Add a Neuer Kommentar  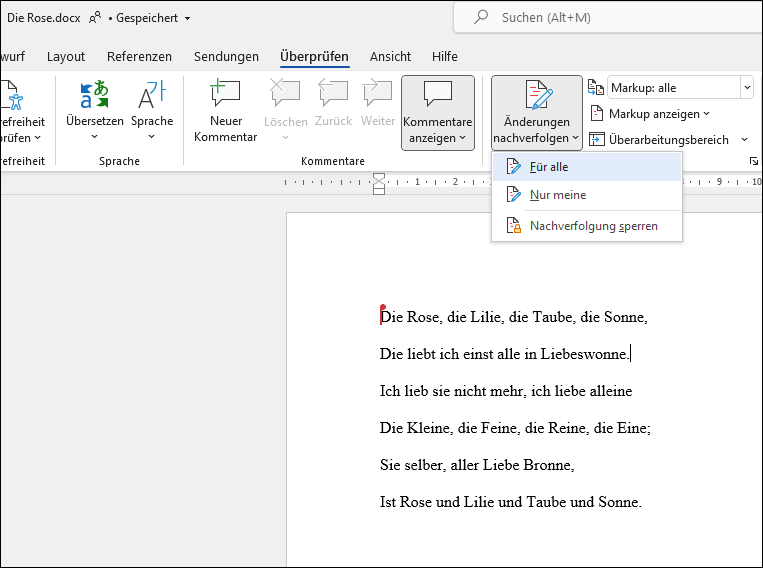tap(225, 111)
